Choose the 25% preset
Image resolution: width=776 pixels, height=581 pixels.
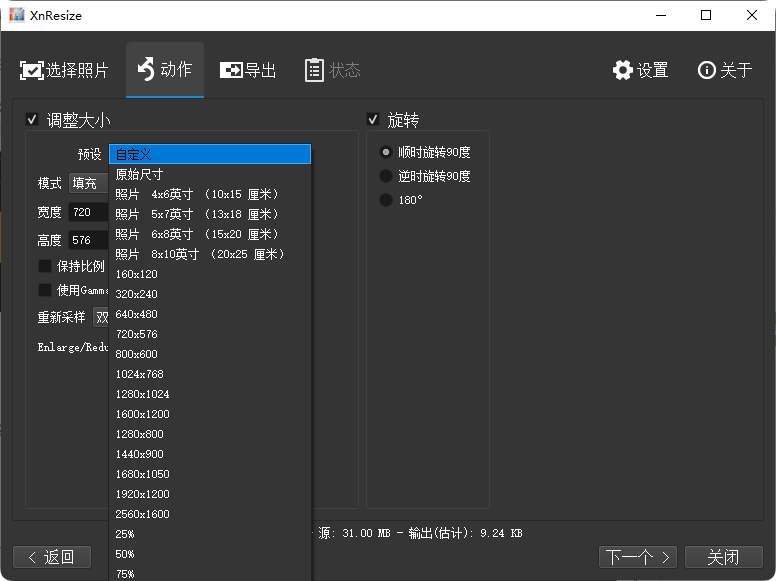pos(210,534)
